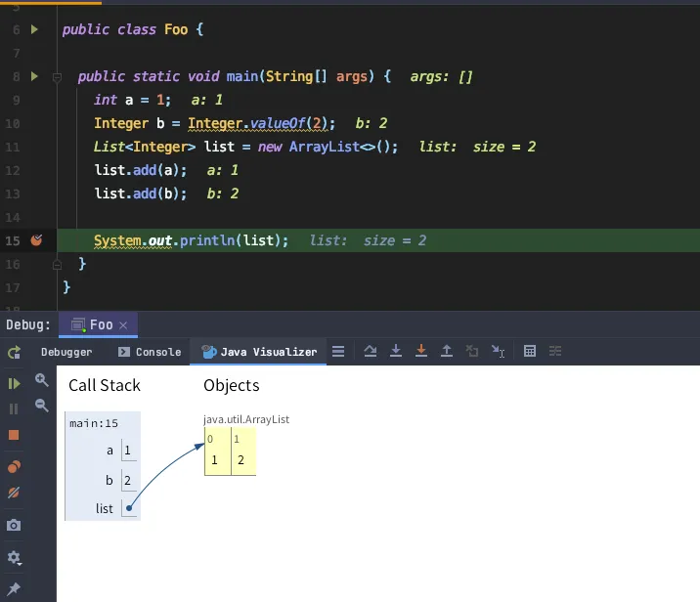700x602 pixels.
Task: Switch to the Console tab
Action: [150, 352]
